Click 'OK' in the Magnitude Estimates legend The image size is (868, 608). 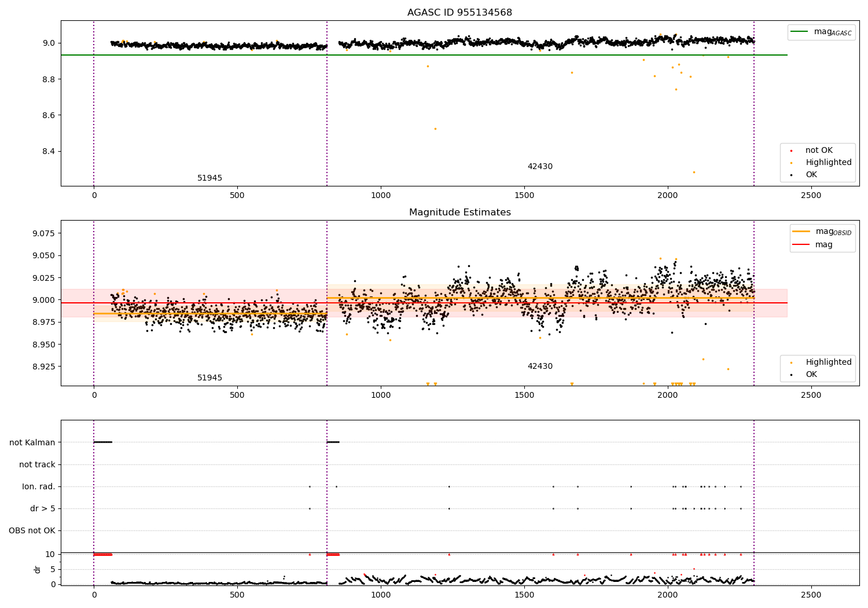[811, 375]
